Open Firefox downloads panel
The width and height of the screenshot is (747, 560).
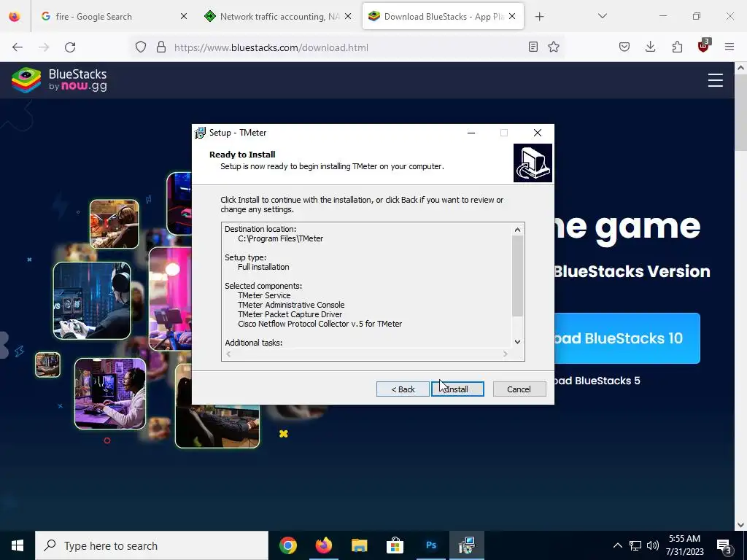point(650,47)
